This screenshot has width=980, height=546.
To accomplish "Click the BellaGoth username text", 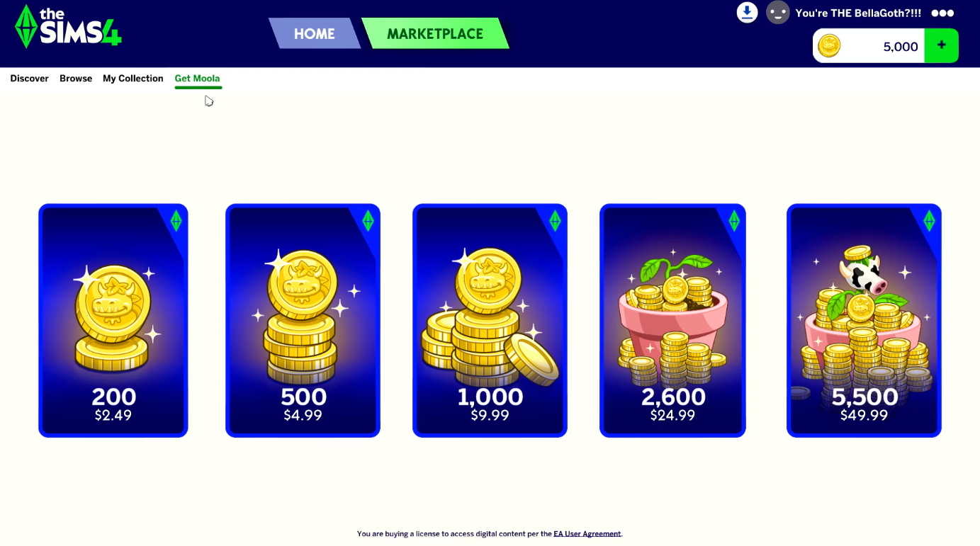I will 858,13.
